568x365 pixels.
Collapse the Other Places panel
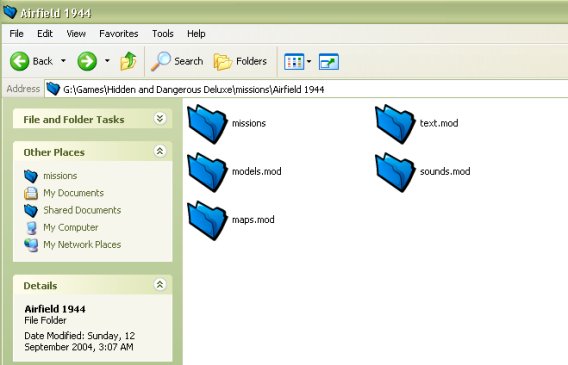[x=160, y=151]
